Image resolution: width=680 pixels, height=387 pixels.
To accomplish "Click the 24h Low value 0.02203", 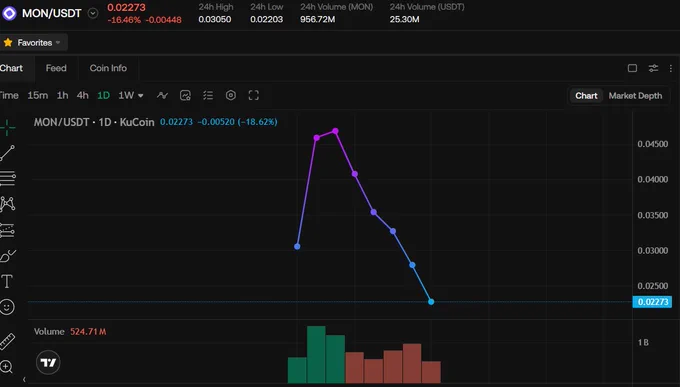I will (266, 20).
